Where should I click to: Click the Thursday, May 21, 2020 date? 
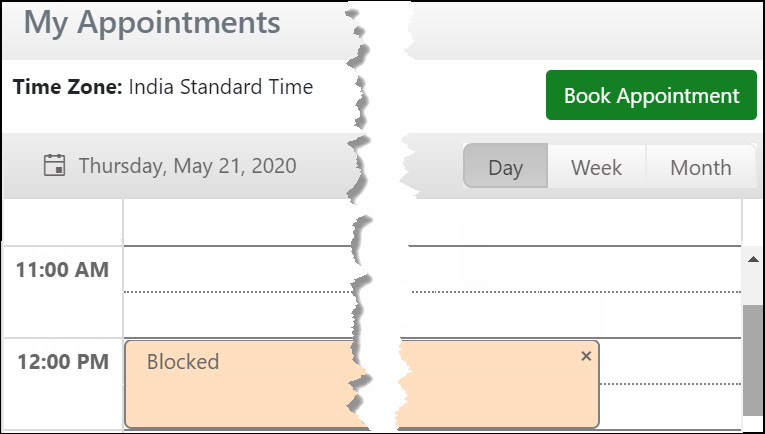187,166
